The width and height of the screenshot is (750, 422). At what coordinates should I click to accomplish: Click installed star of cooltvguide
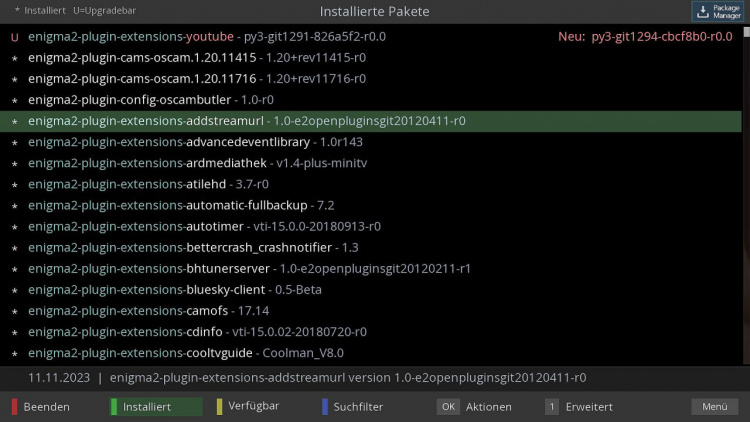tap(15, 353)
